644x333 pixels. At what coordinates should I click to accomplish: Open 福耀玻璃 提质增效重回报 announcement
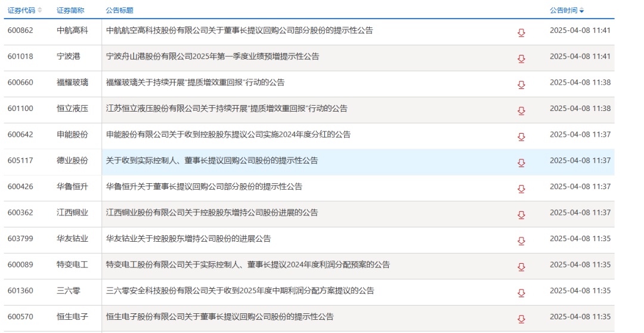195,82
